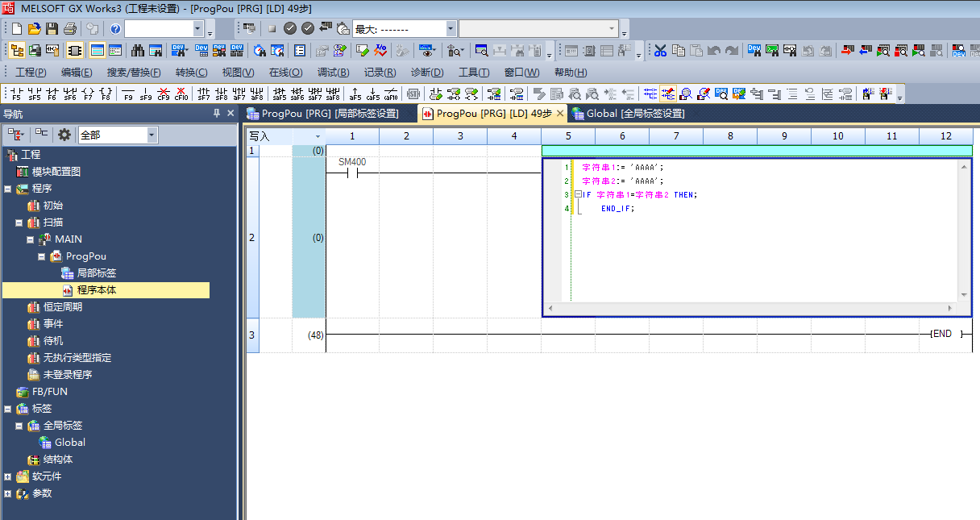Collapse the IF block in ST code
980x520 pixels.
(x=578, y=194)
